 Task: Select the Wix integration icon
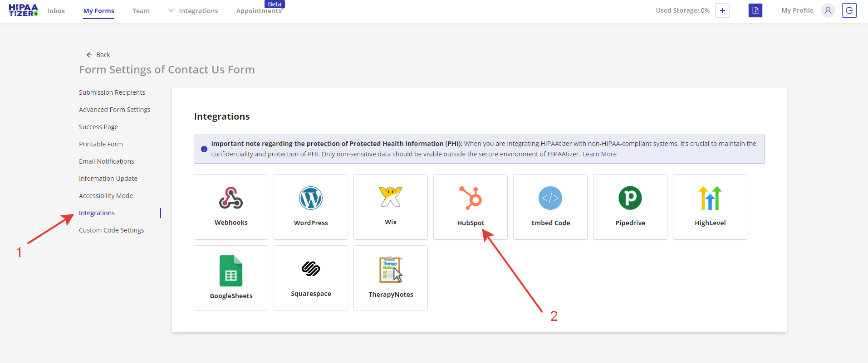[x=391, y=198]
